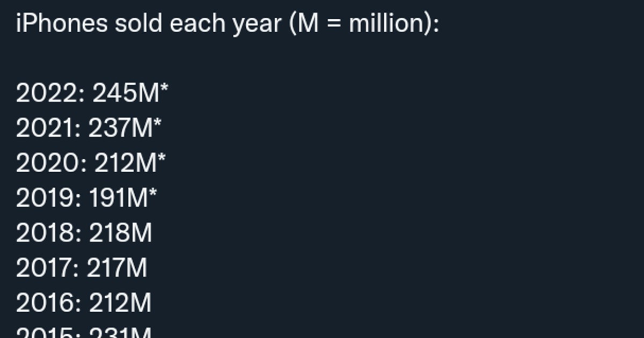Click the asterisk after 245M
Viewport: 644px width, 338px height.
coord(164,89)
